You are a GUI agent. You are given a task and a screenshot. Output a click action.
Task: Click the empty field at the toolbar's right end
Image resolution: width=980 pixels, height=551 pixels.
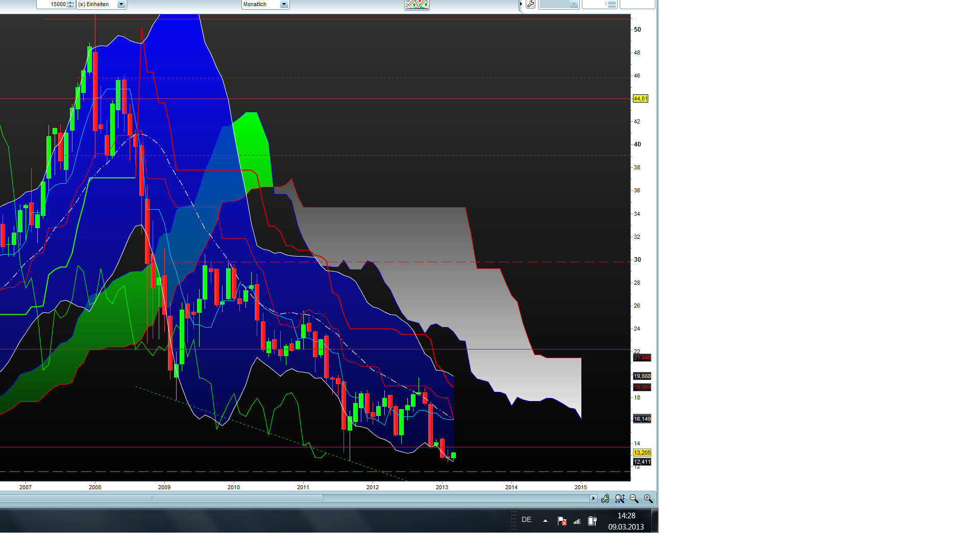click(x=637, y=4)
